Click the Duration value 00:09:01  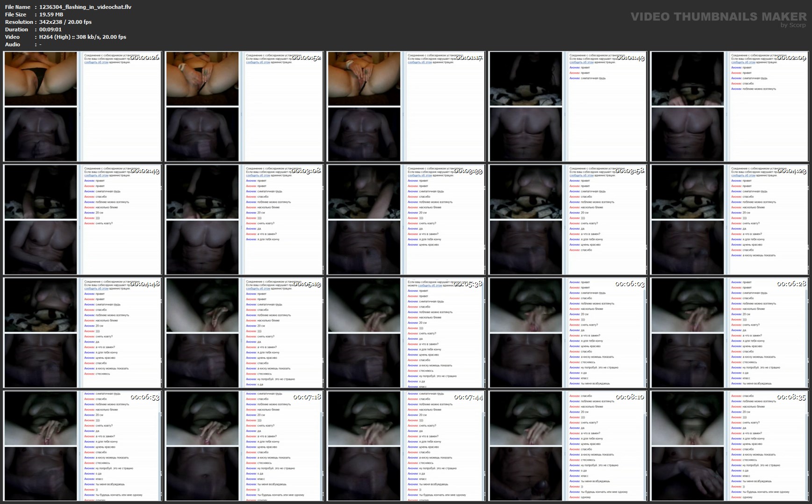coord(50,29)
